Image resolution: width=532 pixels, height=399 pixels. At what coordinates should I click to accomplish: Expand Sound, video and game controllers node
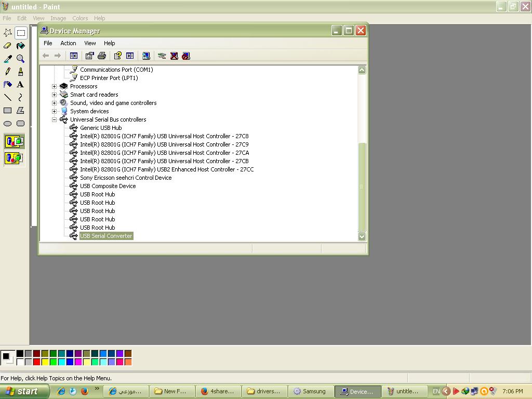[54, 103]
